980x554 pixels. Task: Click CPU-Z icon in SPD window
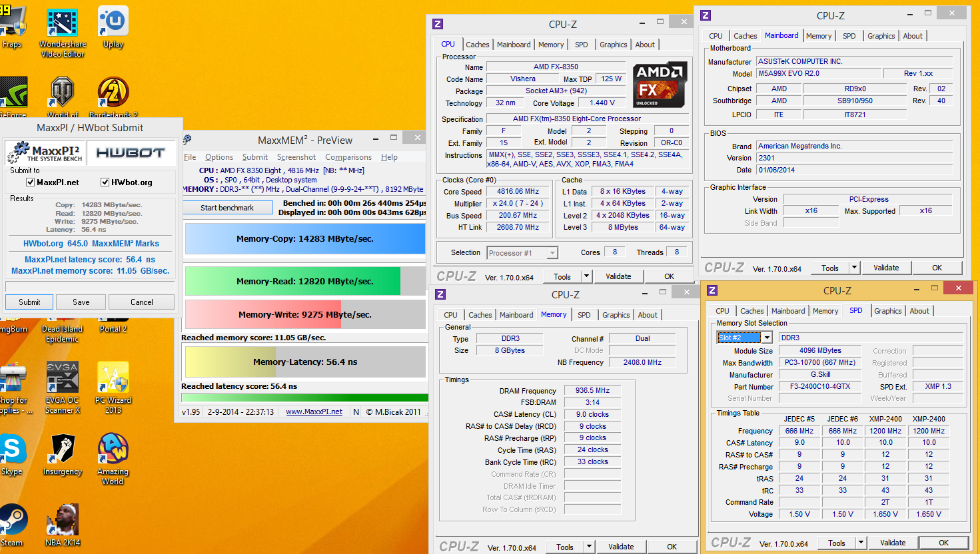pyautogui.click(x=712, y=290)
